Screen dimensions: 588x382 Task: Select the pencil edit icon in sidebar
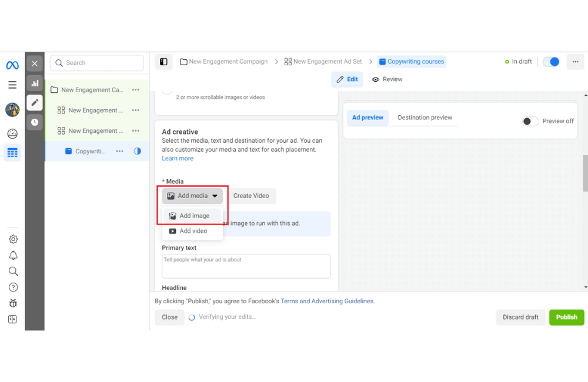[x=35, y=102]
